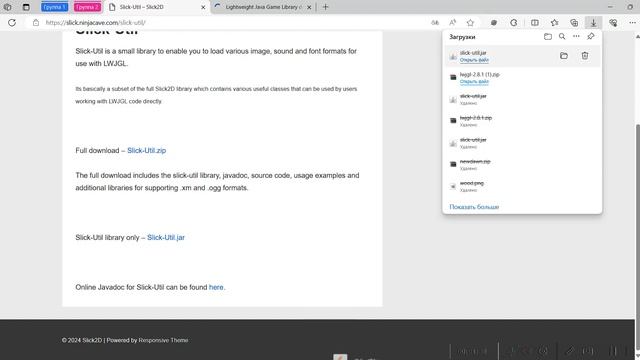
Task: Open more options ellipsis in the Загрузки panel
Action: click(x=576, y=37)
